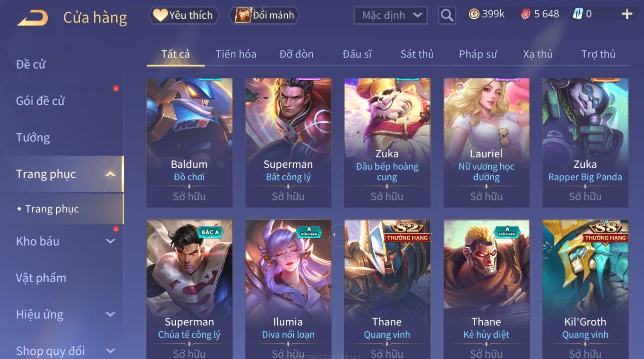
Task: Add currency with the plus icon
Action: coord(627,14)
